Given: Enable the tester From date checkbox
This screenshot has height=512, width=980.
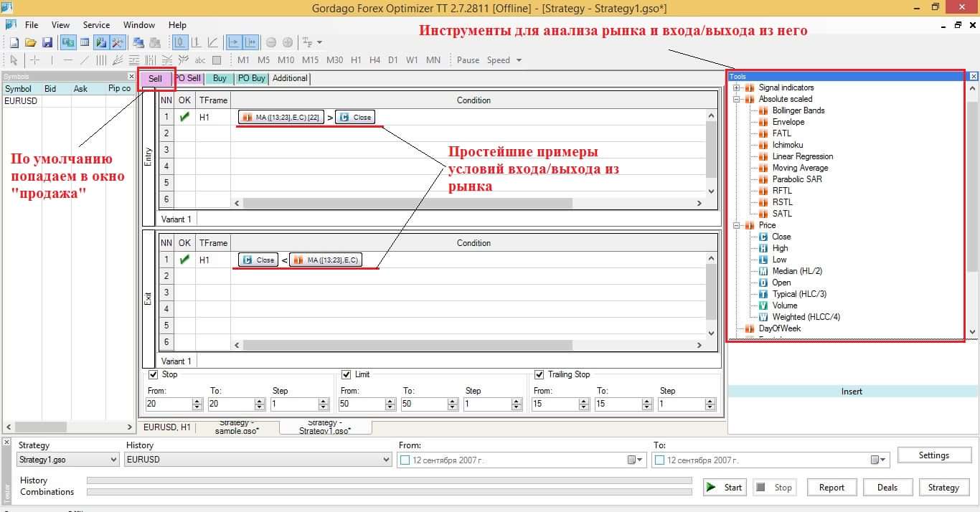Looking at the screenshot, I should [405, 460].
